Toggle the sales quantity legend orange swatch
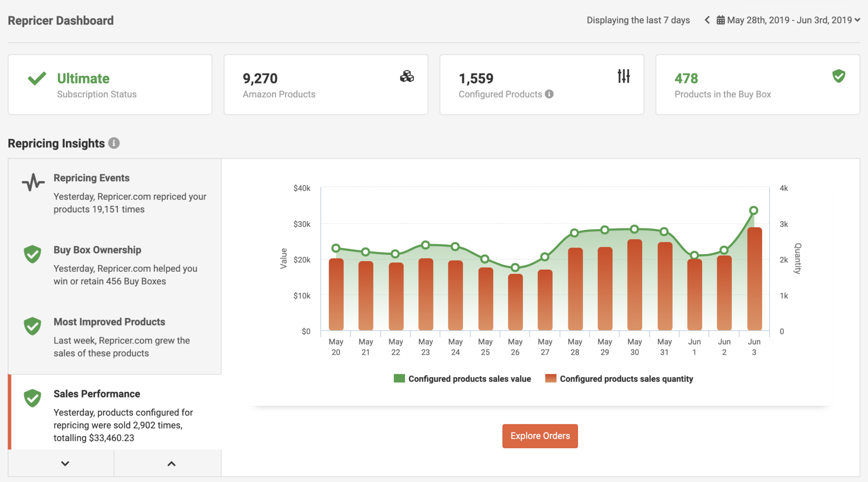Screen dimensions: 868x482 551,379
